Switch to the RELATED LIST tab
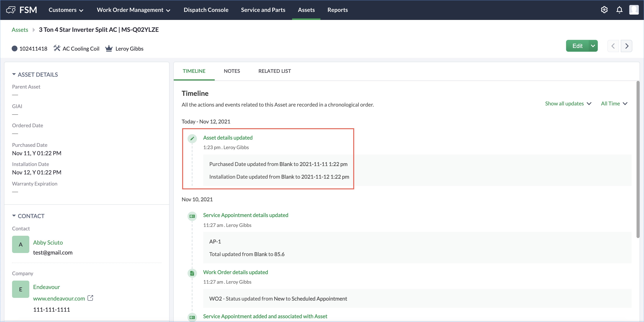 [x=274, y=71]
